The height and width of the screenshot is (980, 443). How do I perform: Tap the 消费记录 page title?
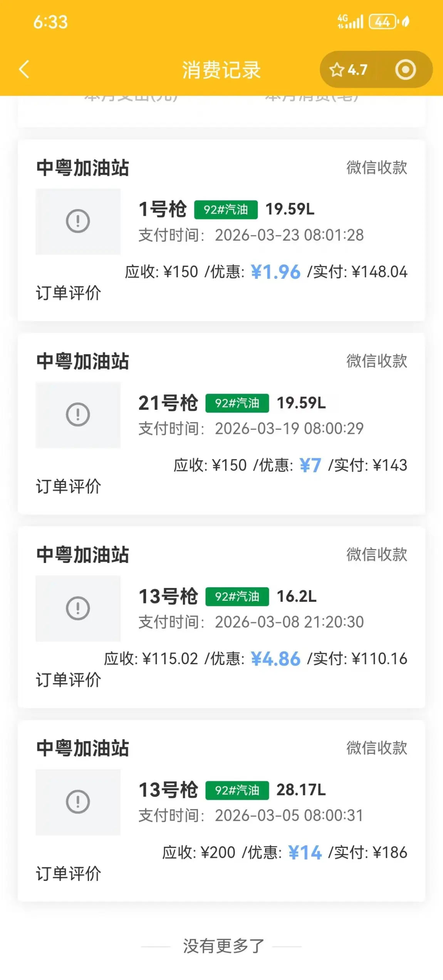point(221,70)
